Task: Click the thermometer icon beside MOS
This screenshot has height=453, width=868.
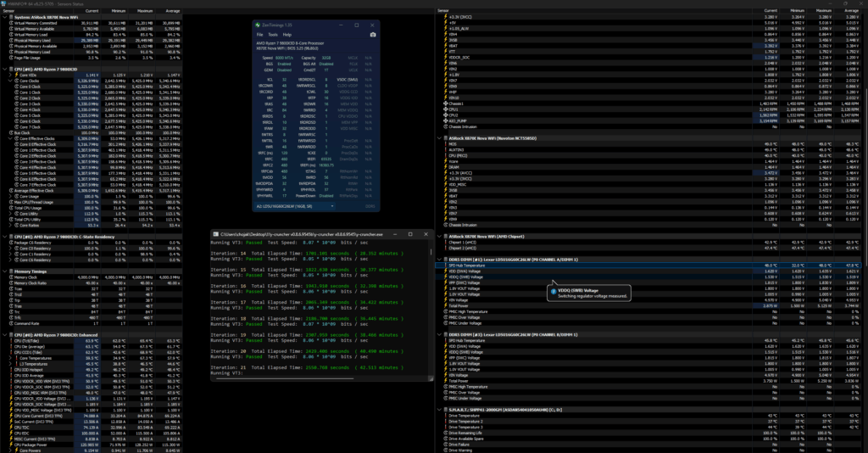Action: [446, 144]
